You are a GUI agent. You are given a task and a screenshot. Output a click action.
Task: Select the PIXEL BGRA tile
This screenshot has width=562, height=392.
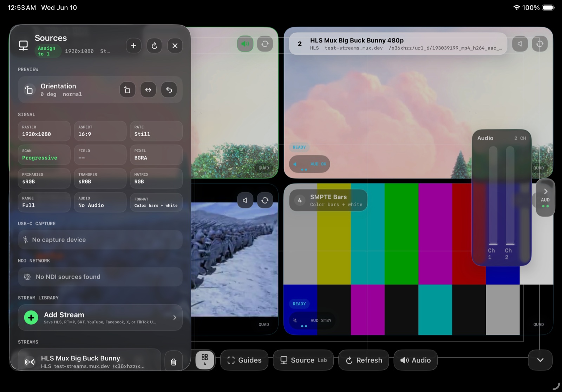pos(156,155)
